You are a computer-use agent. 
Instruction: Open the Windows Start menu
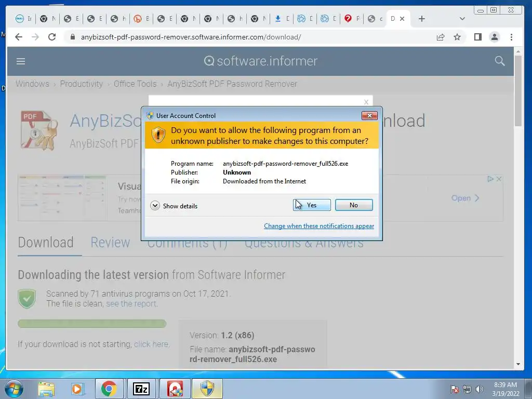click(x=14, y=389)
